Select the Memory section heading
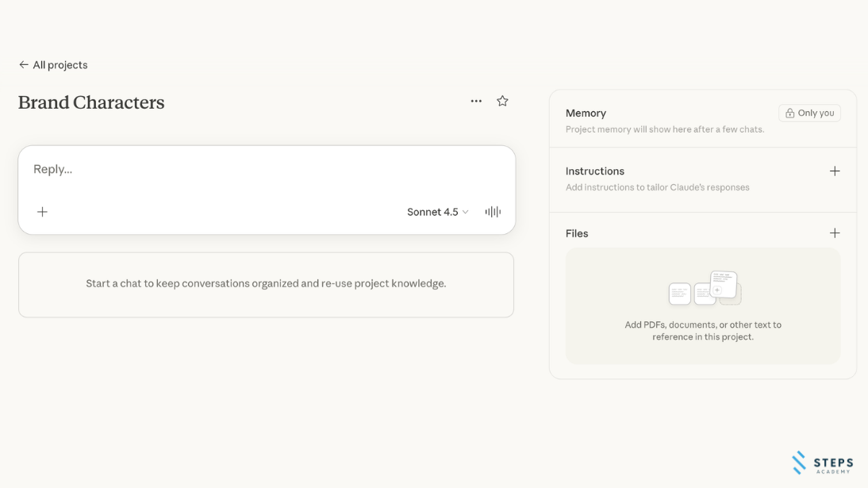 [586, 113]
